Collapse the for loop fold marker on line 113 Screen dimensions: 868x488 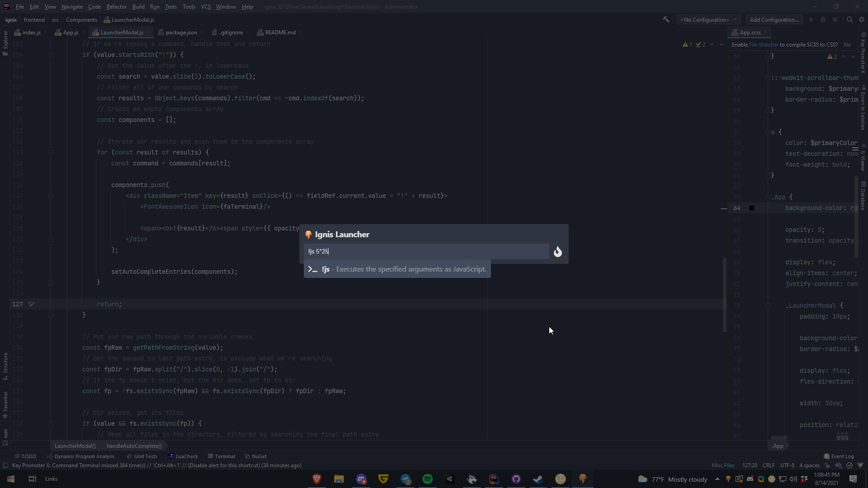[51, 152]
